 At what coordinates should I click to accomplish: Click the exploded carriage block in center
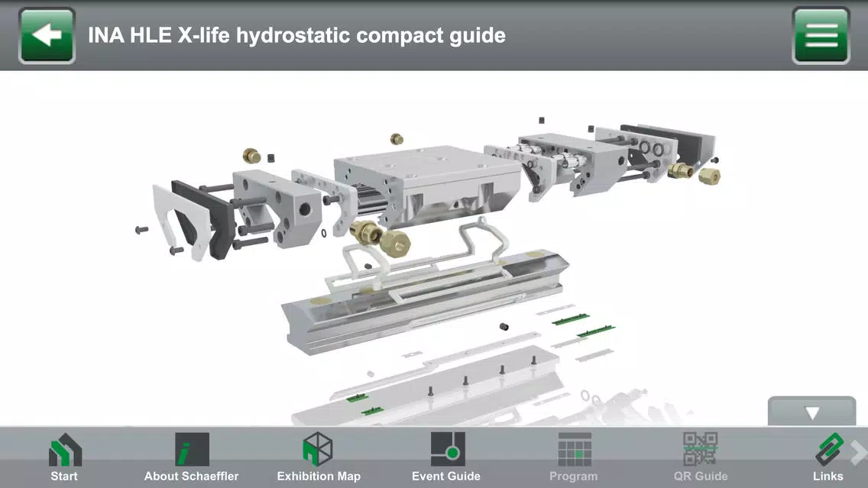426,186
